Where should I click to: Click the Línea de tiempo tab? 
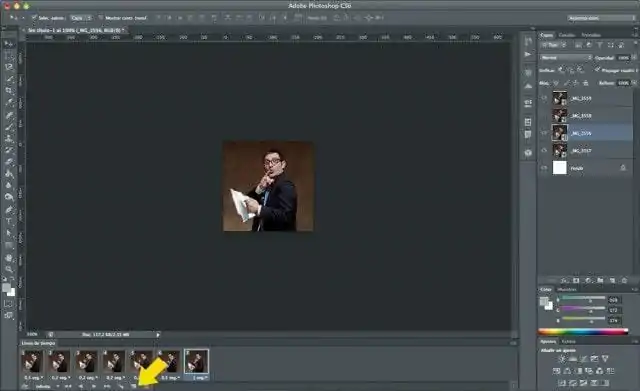point(38,343)
